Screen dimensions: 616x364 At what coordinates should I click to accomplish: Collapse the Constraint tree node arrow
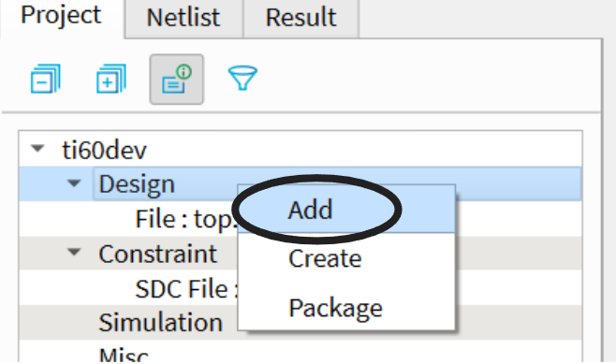click(x=74, y=252)
